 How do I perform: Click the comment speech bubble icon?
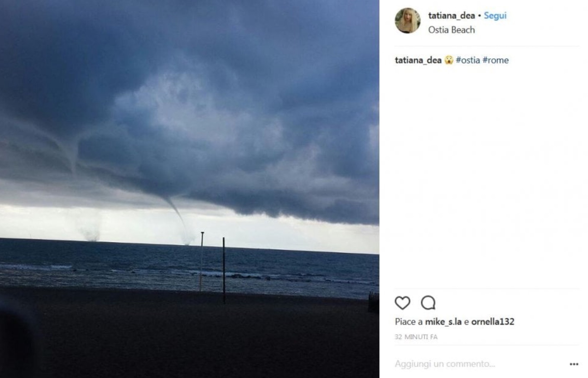click(x=428, y=303)
